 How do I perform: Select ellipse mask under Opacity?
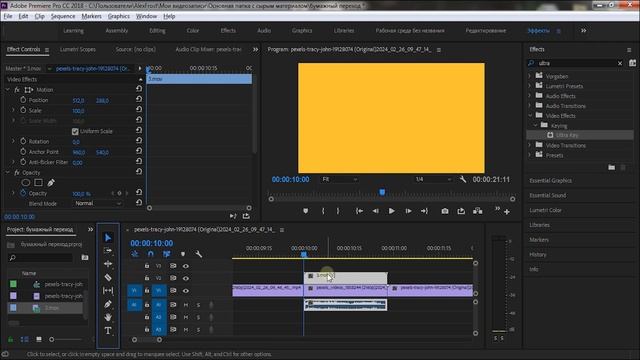[x=26, y=183]
